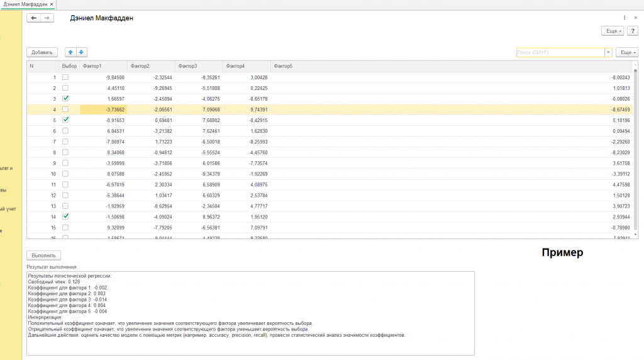Tick the checkbox in row 4
This screenshot has width=644, height=360.
(x=65, y=110)
